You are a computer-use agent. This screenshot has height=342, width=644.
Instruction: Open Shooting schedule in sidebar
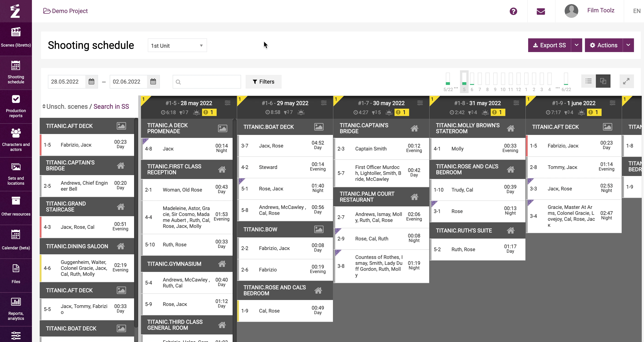click(x=16, y=73)
